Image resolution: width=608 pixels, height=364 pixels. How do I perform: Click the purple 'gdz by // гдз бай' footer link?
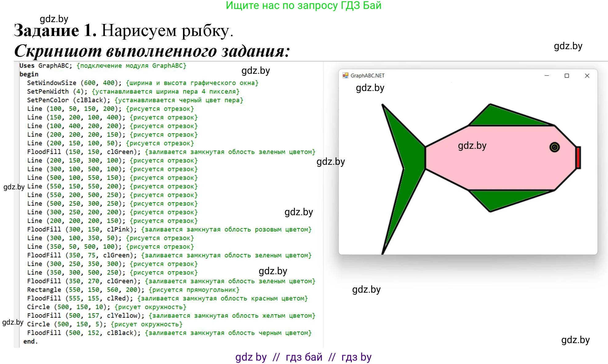coord(303,357)
